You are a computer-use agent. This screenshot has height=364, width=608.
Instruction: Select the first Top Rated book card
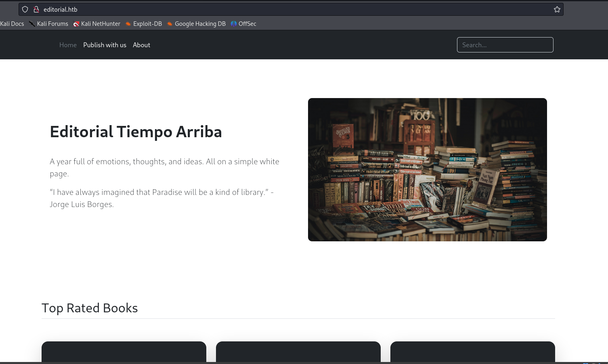[x=124, y=351]
